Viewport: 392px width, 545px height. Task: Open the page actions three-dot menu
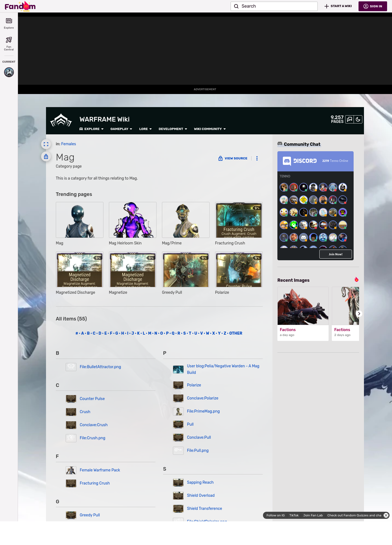pyautogui.click(x=257, y=158)
